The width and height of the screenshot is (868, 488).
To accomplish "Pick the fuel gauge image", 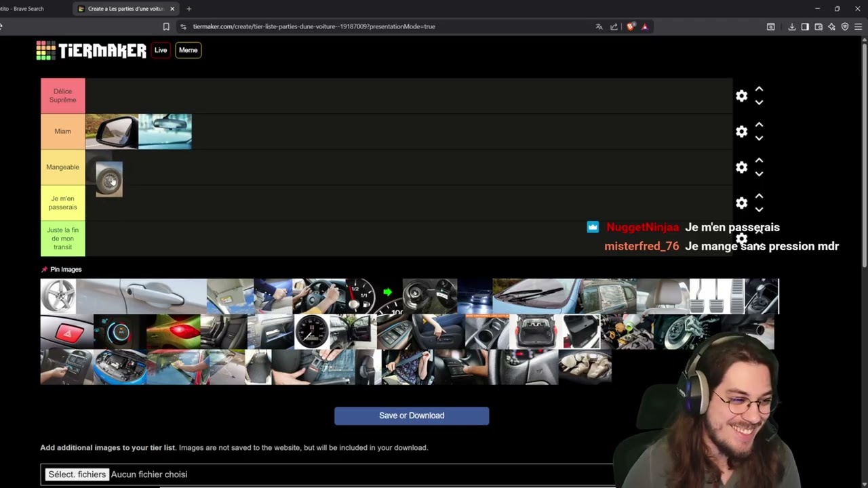I will click(360, 296).
